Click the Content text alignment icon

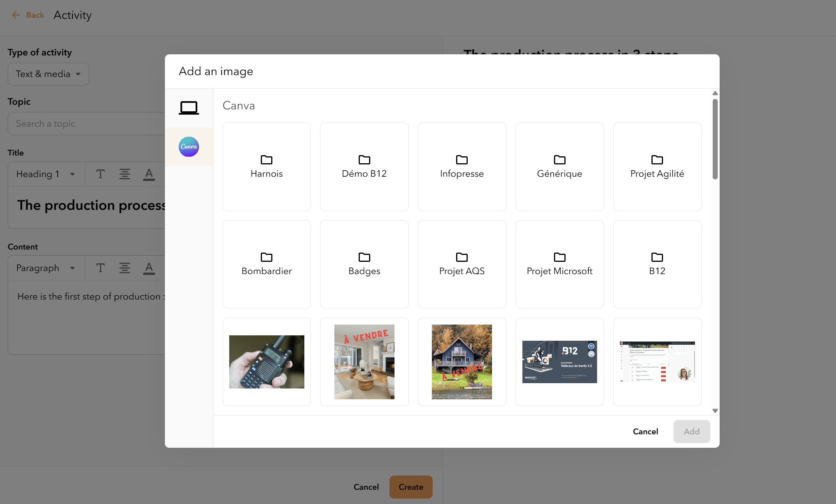(124, 268)
